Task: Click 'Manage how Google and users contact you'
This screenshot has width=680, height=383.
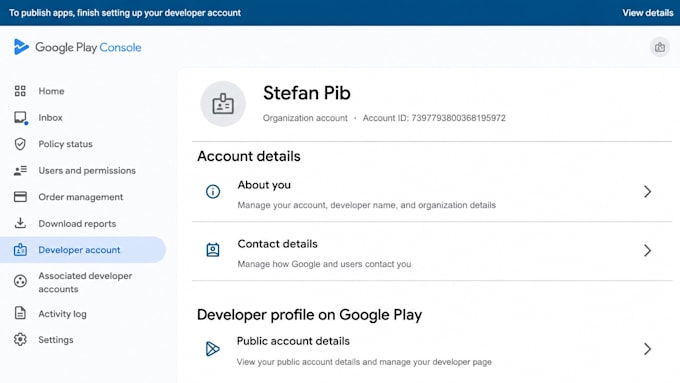Action: tap(324, 264)
